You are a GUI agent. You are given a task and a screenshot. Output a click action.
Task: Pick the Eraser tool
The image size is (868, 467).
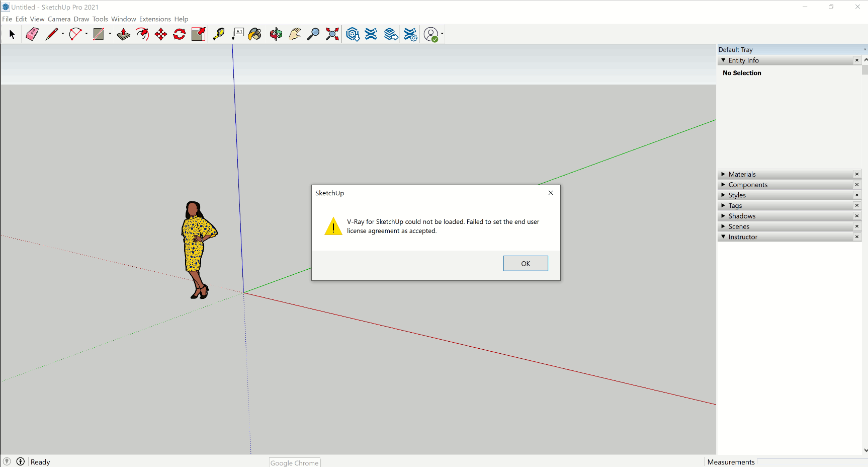pos(32,34)
